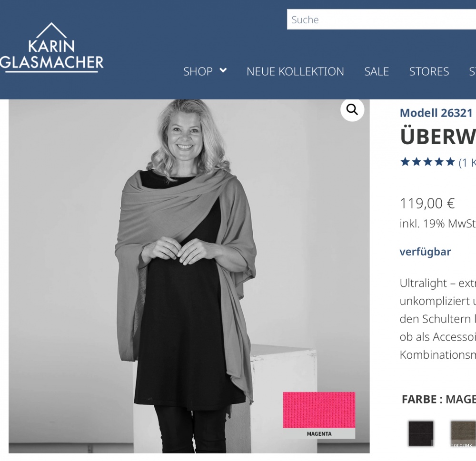Click the MAGENTA label under fabric sample
The height and width of the screenshot is (461, 476).
(319, 434)
